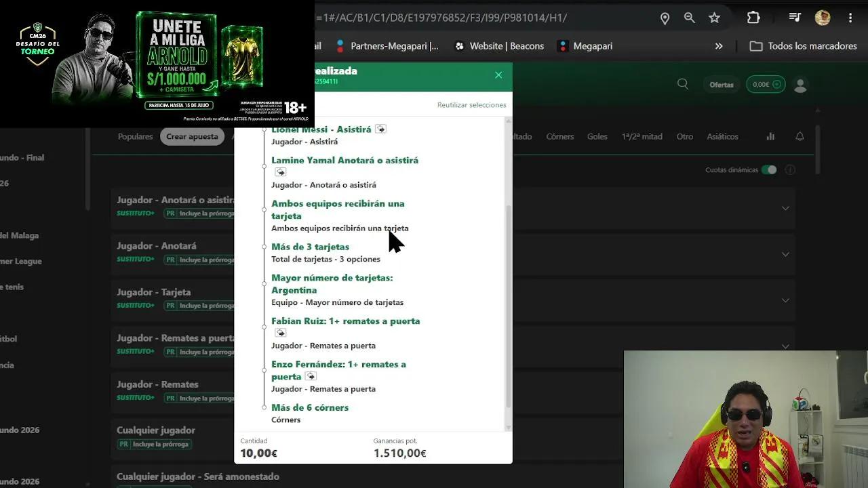This screenshot has width=868, height=488.
Task: Bookmark page with the star icon
Action: click(714, 18)
